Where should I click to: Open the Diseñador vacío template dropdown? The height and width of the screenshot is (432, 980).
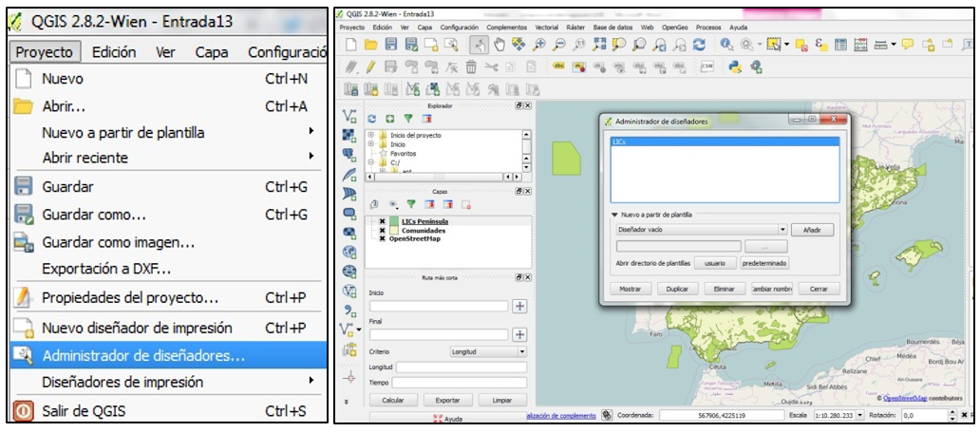click(782, 230)
